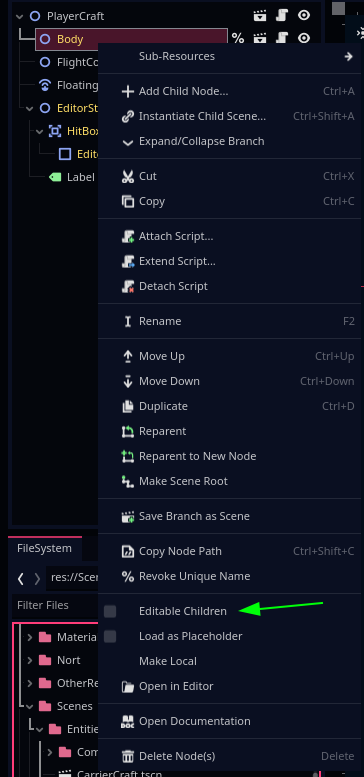364x777 pixels.
Task: Click the unique name percent icon on Body
Action: pos(238,39)
